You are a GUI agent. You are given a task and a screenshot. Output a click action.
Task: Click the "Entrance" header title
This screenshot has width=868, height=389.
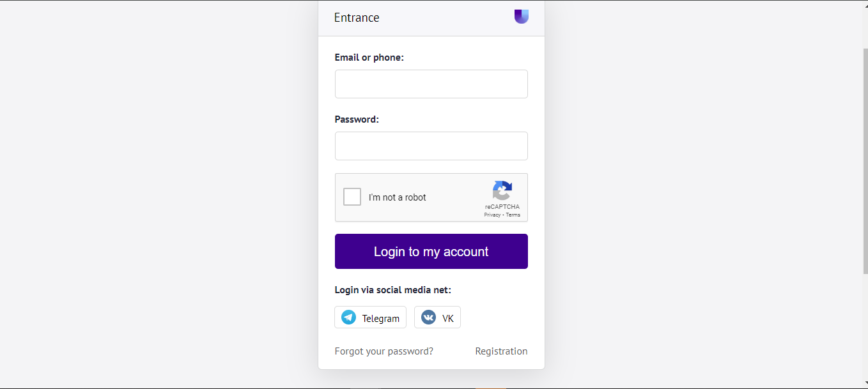coord(357,18)
